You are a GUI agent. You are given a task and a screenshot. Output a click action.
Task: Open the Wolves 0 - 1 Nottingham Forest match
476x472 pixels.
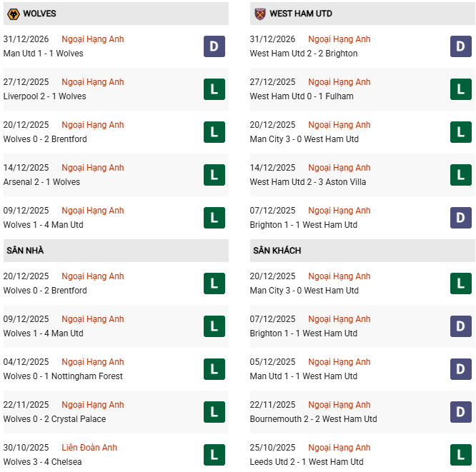click(x=63, y=376)
